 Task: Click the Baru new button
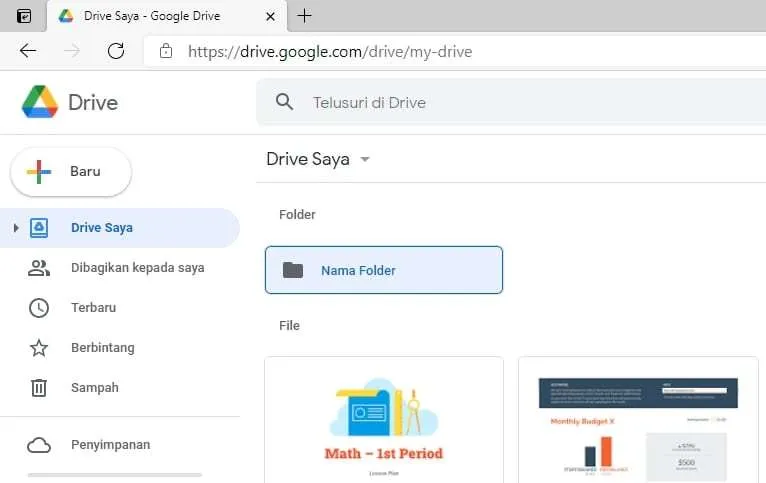71,171
